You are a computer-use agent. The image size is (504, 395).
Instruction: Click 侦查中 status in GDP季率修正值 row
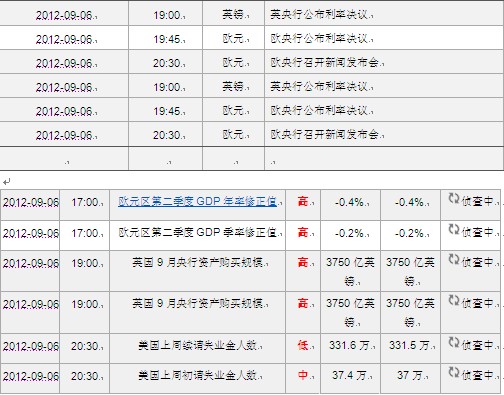(478, 231)
